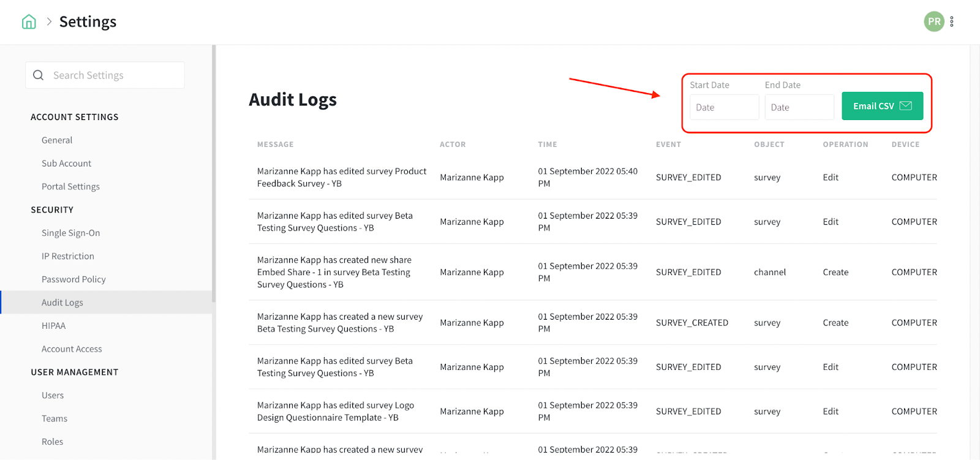Select the Product Feedback Survey log message
This screenshot has height=460, width=980.
click(x=342, y=178)
